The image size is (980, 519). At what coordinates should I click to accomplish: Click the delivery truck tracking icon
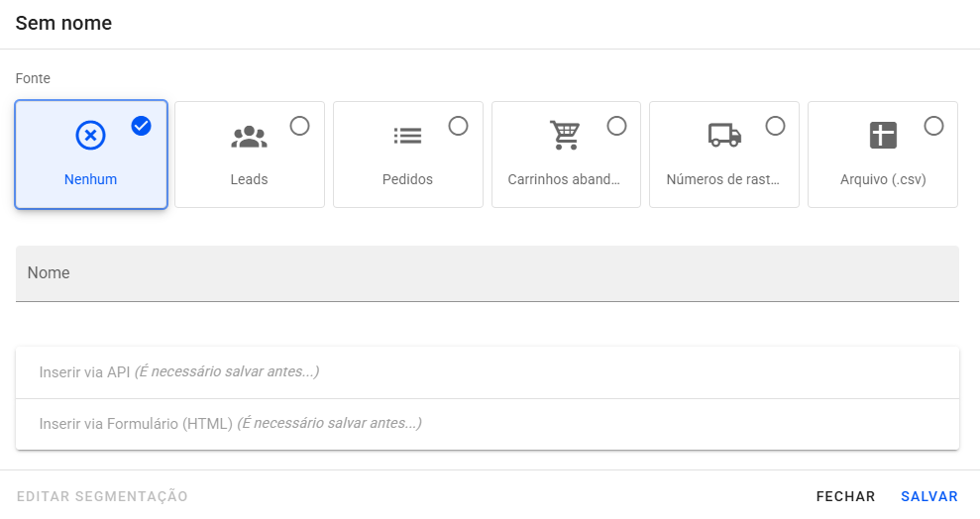[724, 136]
